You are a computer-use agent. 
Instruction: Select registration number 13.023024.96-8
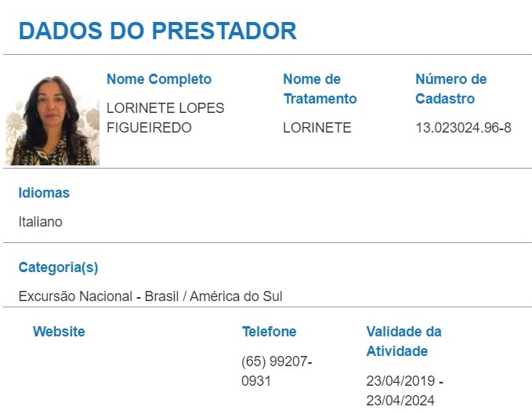(464, 128)
